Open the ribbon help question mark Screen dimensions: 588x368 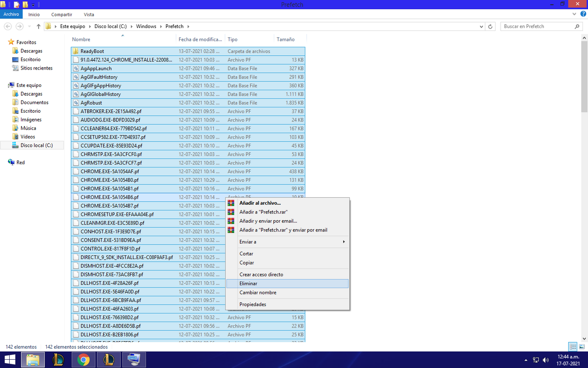583,14
